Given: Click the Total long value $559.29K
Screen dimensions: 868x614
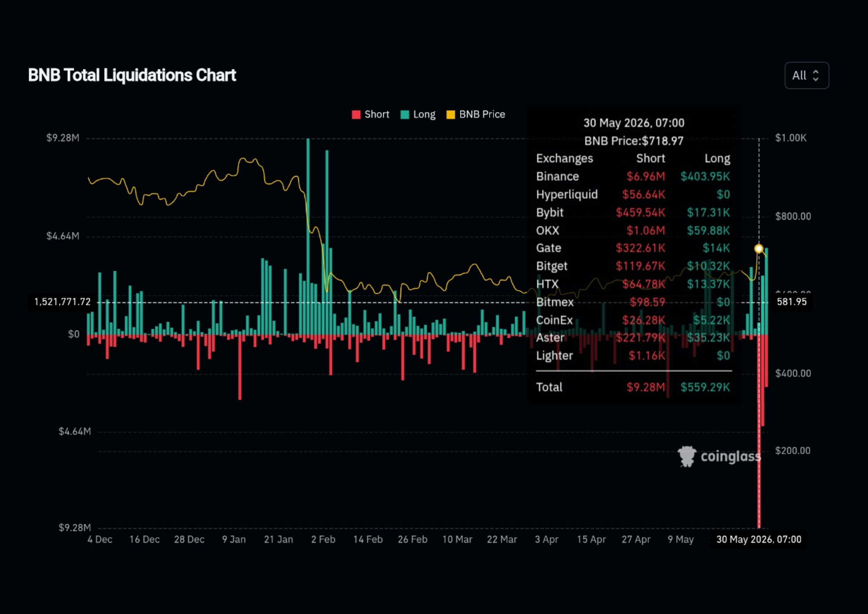Looking at the screenshot, I should [x=705, y=387].
